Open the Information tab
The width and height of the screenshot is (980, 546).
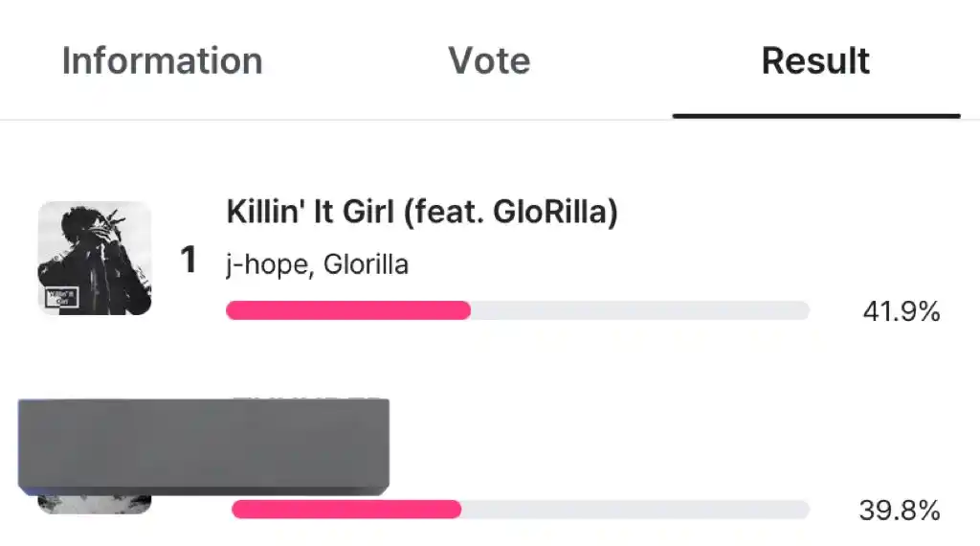pos(162,60)
